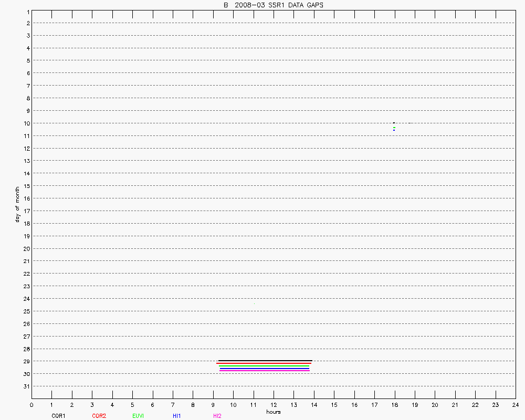This screenshot has height=420, width=525.
Task: Click the green EUVI gap bar on day 29
Action: 264,366
